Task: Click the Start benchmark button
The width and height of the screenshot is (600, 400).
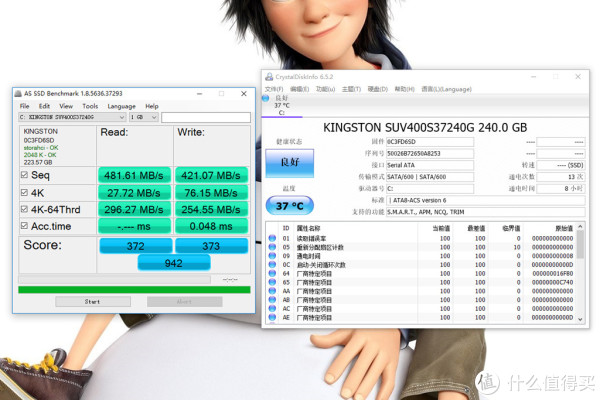Action: coord(93,302)
